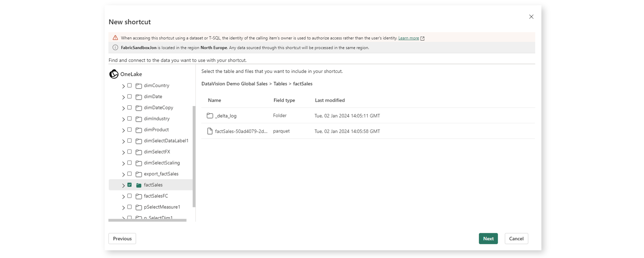
Task: Click the info circle icon in region notice
Action: (x=115, y=47)
